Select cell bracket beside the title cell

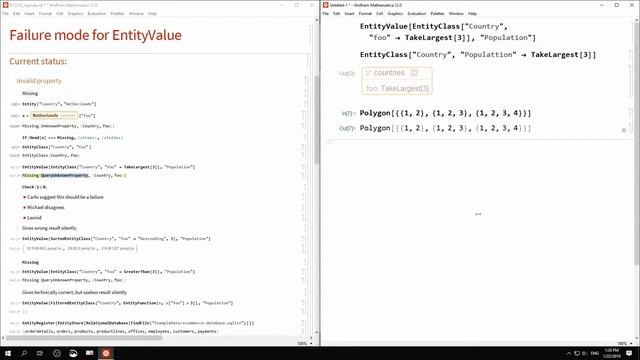[310, 35]
